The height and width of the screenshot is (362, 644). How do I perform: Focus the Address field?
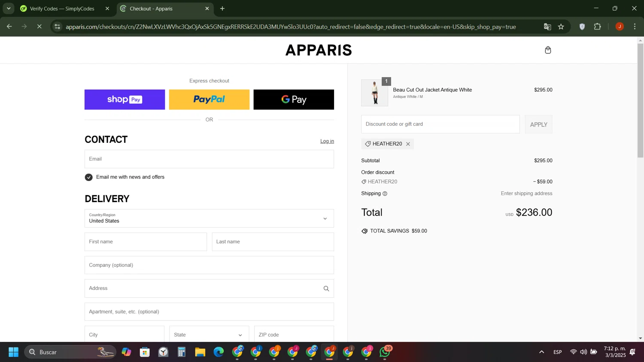tap(209, 289)
